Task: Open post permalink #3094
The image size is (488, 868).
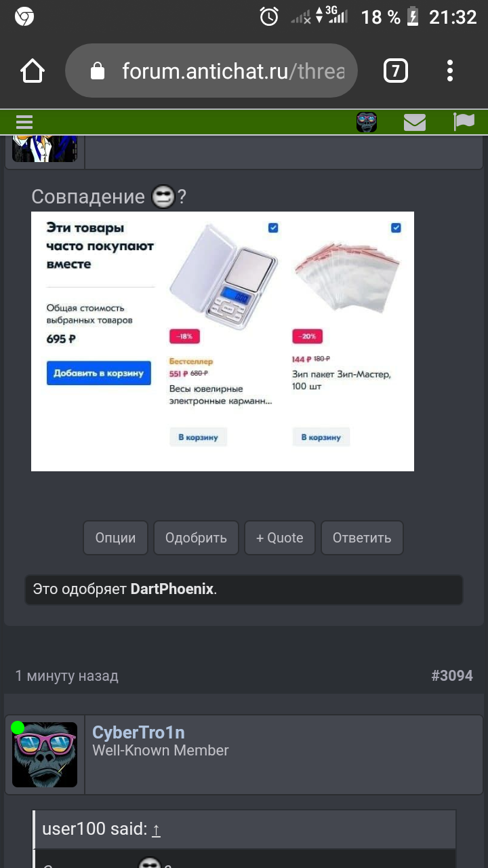Action: coord(452,675)
